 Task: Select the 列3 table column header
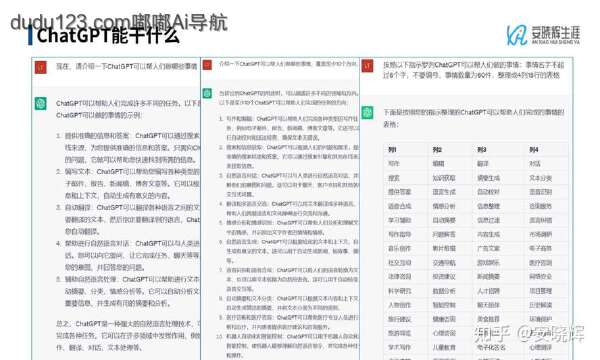coord(481,150)
